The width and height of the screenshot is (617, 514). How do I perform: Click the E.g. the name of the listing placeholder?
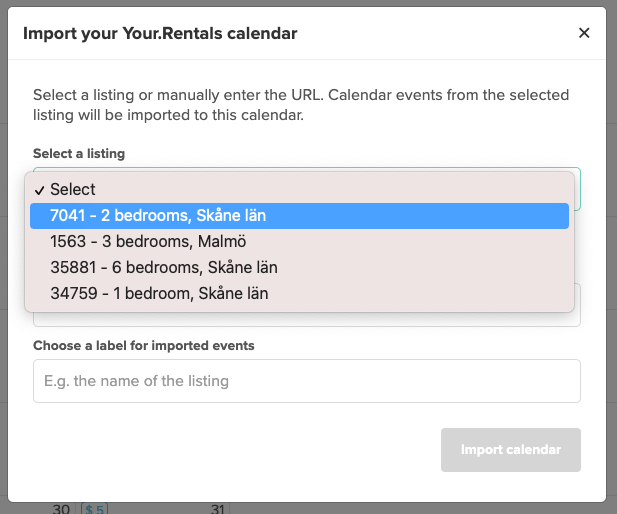coord(136,381)
